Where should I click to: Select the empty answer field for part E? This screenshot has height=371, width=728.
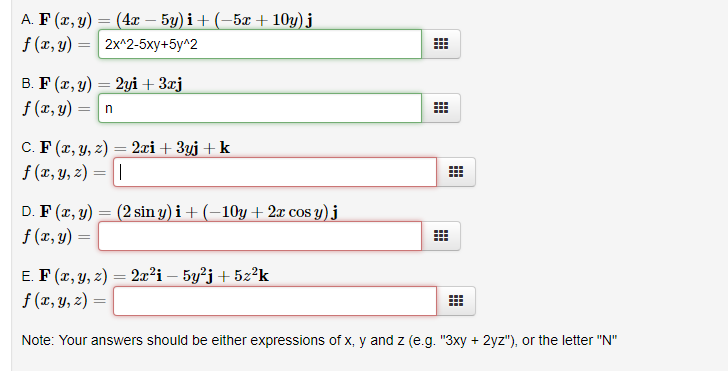275,301
